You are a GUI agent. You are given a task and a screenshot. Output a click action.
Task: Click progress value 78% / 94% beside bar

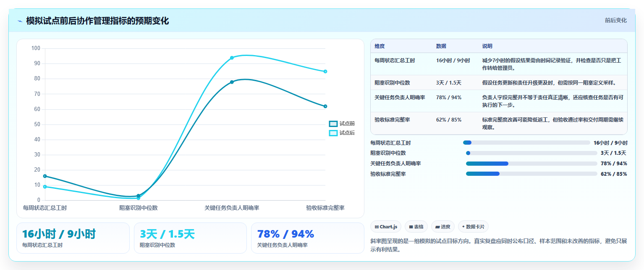point(614,164)
